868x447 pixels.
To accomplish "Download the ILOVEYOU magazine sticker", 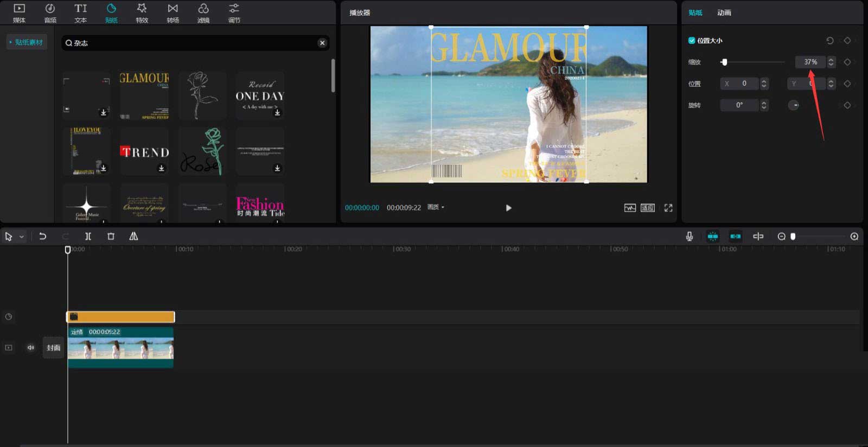I will [x=103, y=168].
